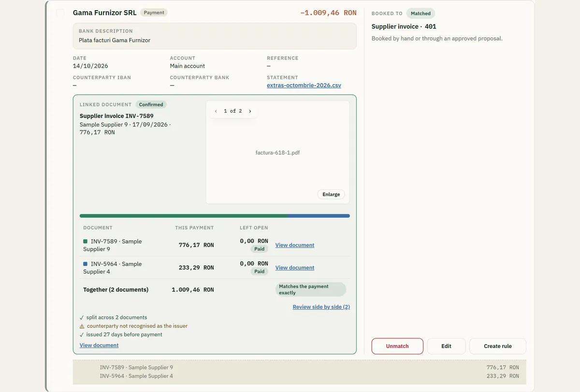Image resolution: width=580 pixels, height=392 pixels.
Task: Click the 'Main account' value
Action: (x=188, y=66)
